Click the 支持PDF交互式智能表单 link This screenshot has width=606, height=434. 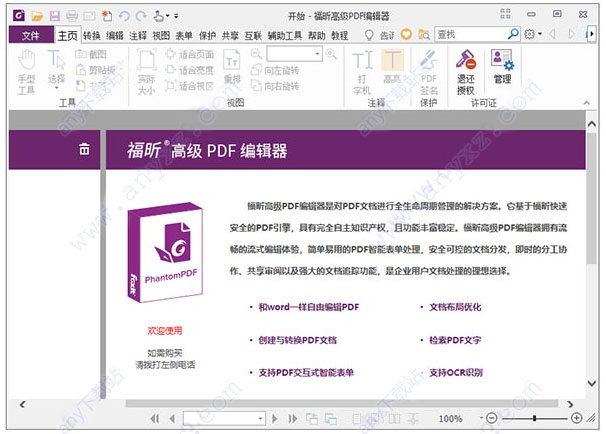(306, 373)
